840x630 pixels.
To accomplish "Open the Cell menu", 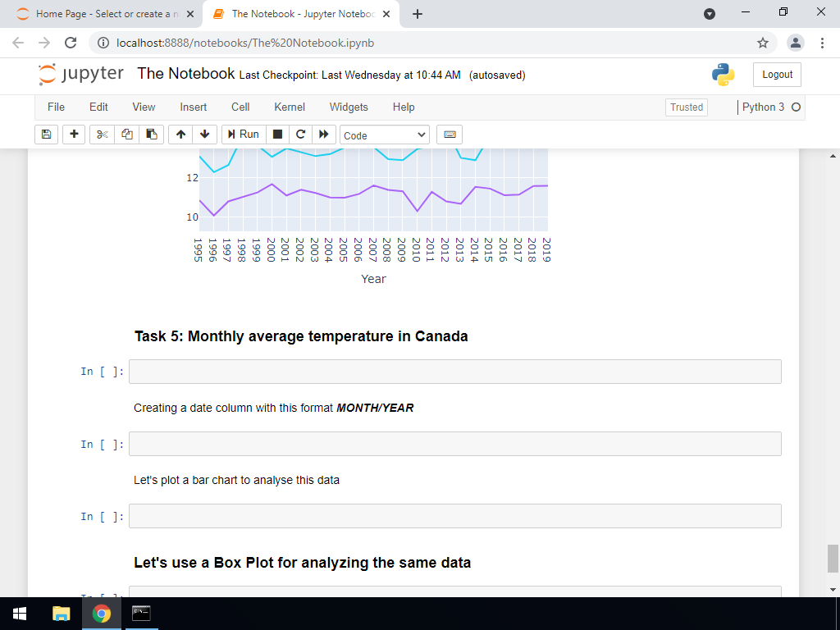I will (x=240, y=107).
